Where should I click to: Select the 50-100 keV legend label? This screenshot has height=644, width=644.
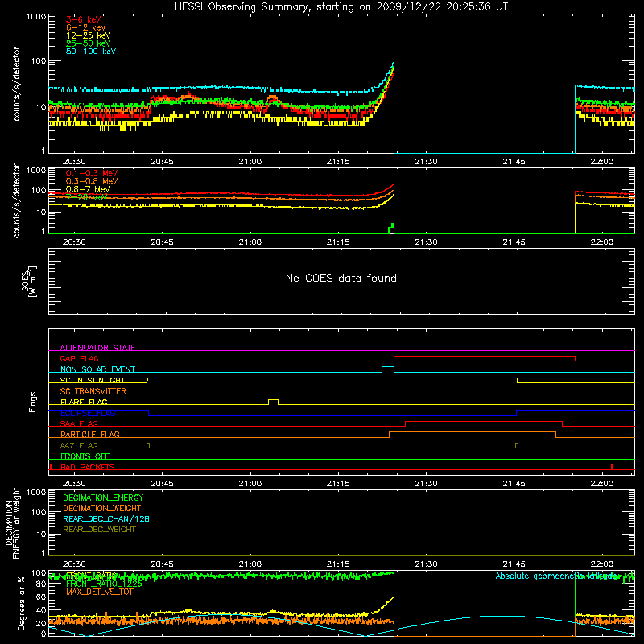coord(91,52)
